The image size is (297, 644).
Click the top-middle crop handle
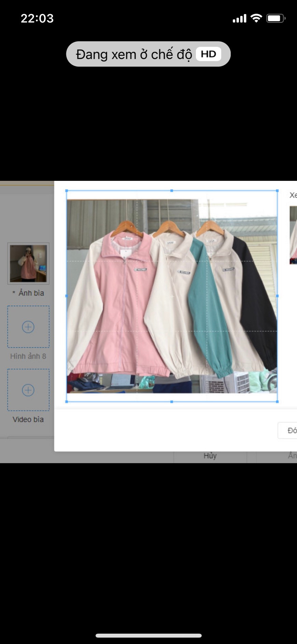172,191
